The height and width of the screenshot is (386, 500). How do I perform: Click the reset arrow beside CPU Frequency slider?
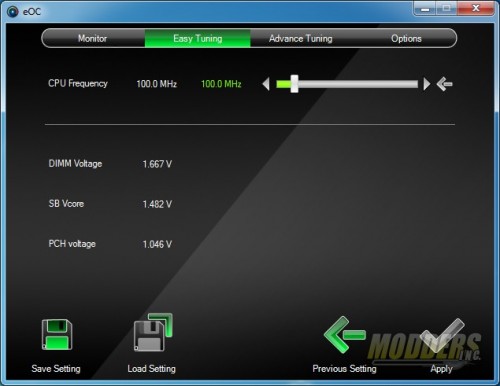tap(445, 84)
